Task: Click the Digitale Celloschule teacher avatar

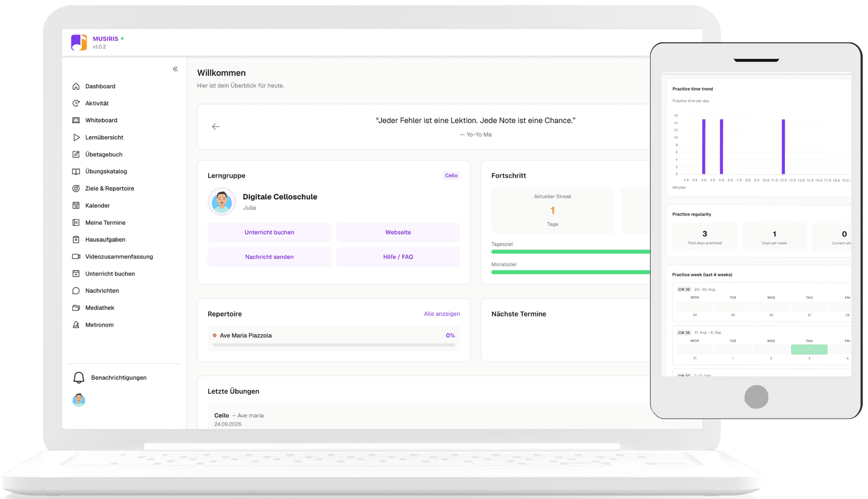Action: click(222, 201)
